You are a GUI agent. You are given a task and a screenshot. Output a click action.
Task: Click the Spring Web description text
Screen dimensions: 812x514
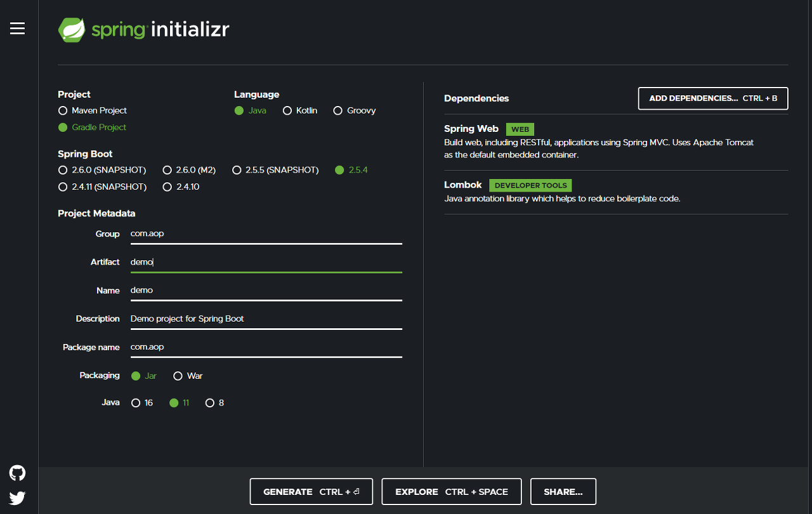pos(599,148)
